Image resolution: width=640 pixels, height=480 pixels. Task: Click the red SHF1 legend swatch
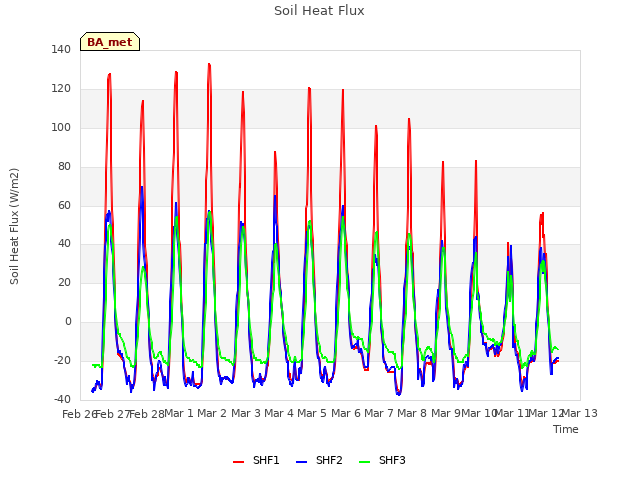(238, 462)
